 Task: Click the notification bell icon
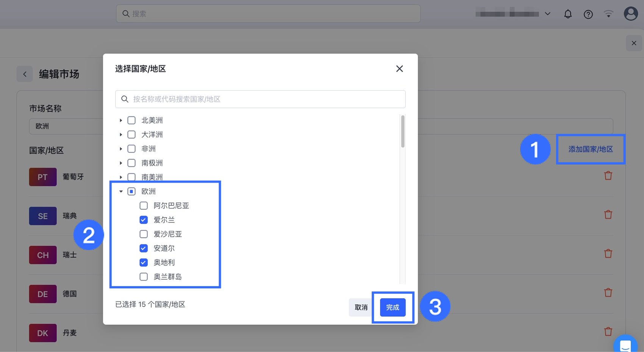click(567, 14)
